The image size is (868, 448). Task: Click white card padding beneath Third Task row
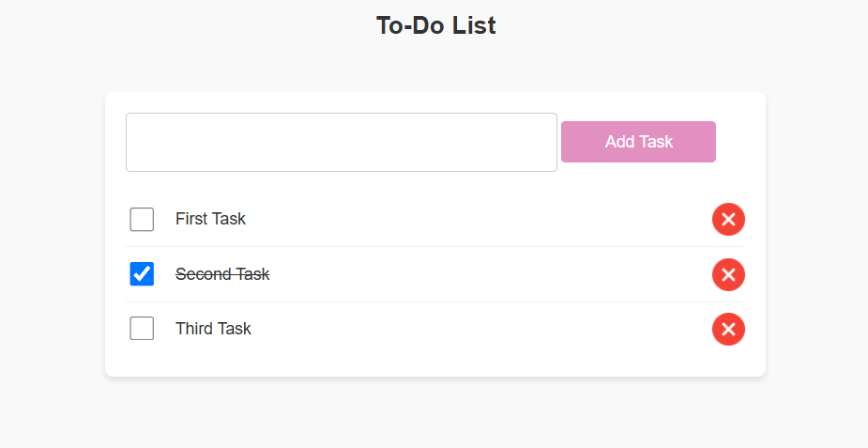point(435,365)
